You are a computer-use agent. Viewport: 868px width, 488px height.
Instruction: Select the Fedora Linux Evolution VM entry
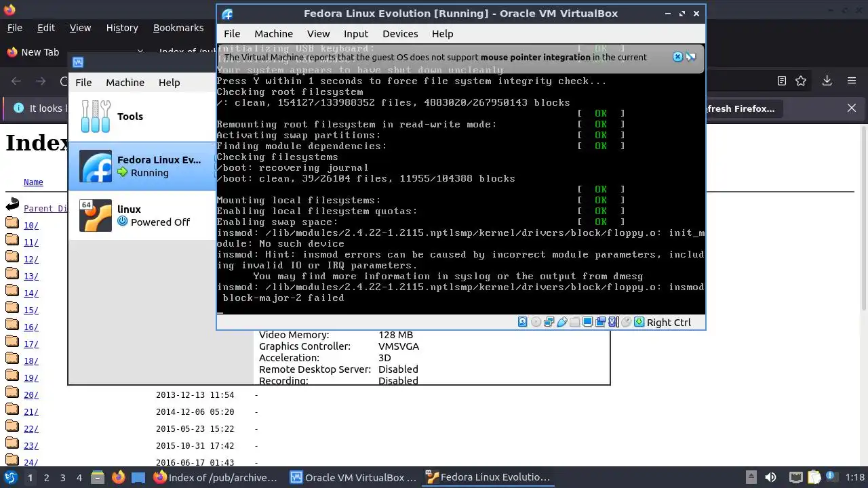pos(142,166)
